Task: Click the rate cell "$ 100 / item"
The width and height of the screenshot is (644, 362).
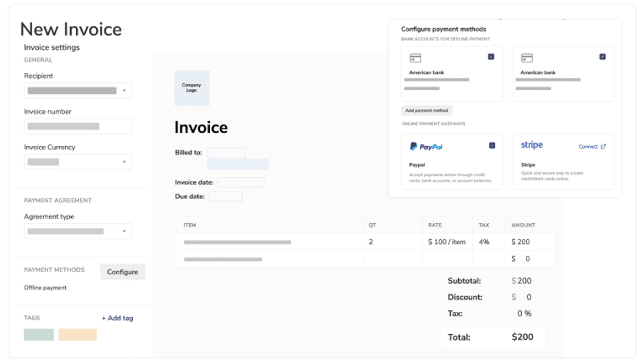Action: [x=447, y=242]
